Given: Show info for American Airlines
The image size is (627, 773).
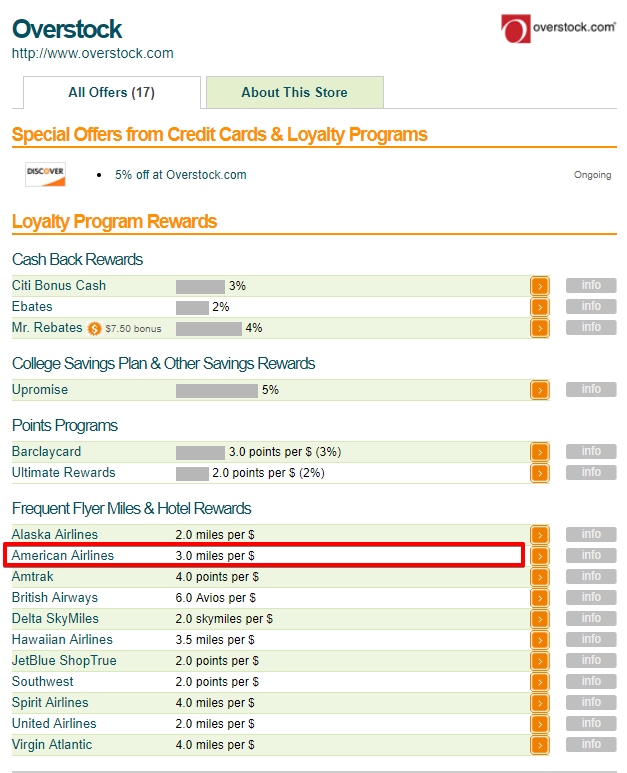Looking at the screenshot, I should 591,556.
